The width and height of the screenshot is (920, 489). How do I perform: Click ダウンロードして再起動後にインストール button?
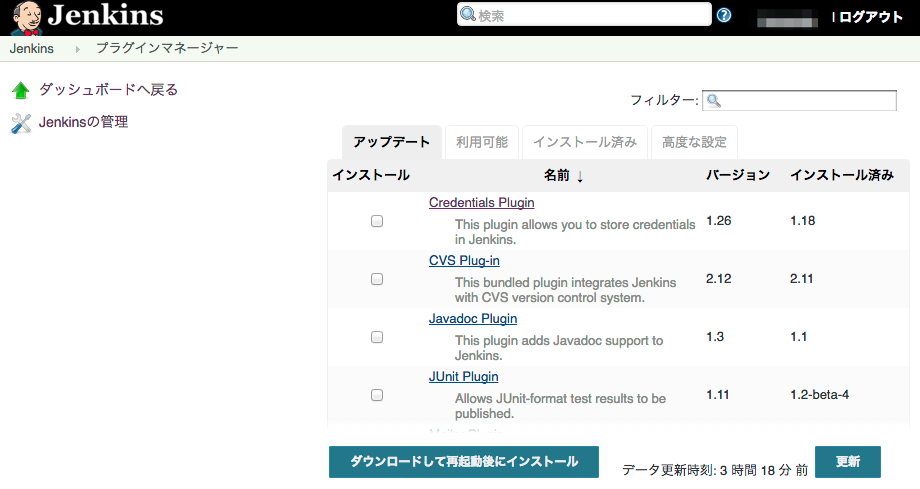click(x=464, y=461)
